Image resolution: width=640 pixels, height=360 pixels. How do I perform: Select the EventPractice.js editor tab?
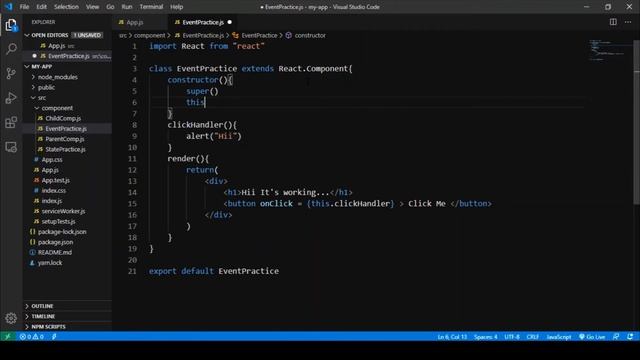pos(203,22)
